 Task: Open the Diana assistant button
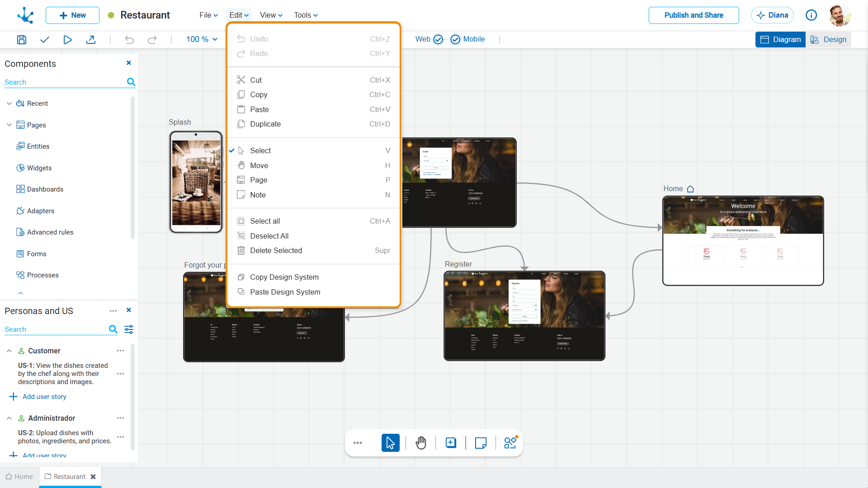(772, 15)
